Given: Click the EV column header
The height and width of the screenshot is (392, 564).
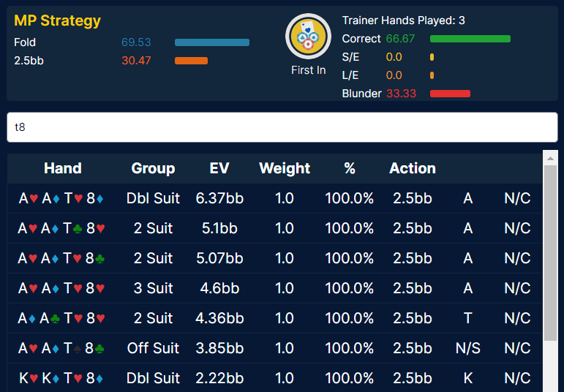Looking at the screenshot, I should [x=219, y=168].
